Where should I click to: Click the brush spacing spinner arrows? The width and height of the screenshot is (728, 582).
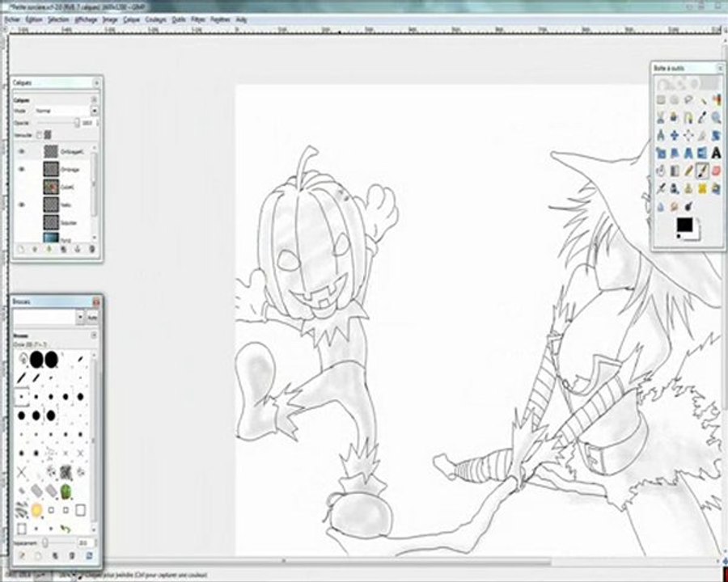[95, 542]
